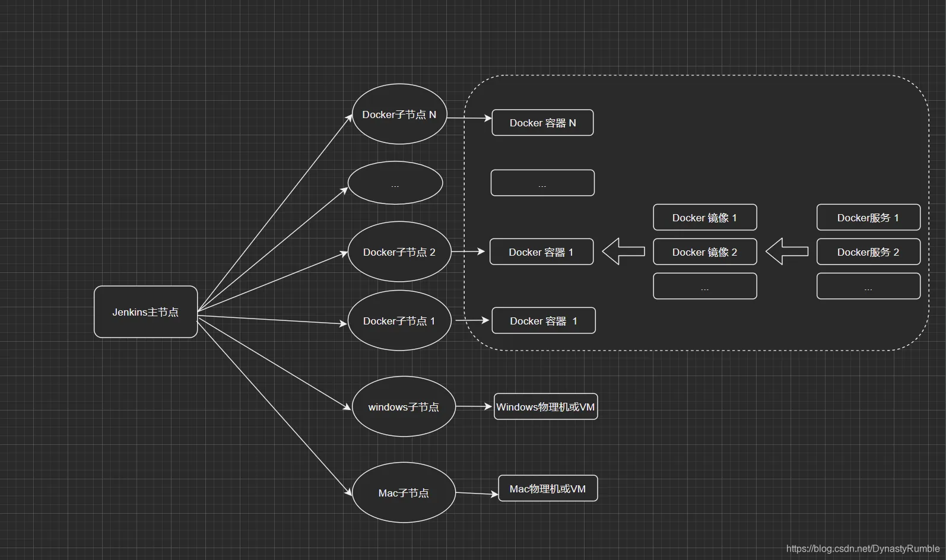Click the Docker子节点 N ellipse
This screenshot has width=946, height=560.
point(399,114)
